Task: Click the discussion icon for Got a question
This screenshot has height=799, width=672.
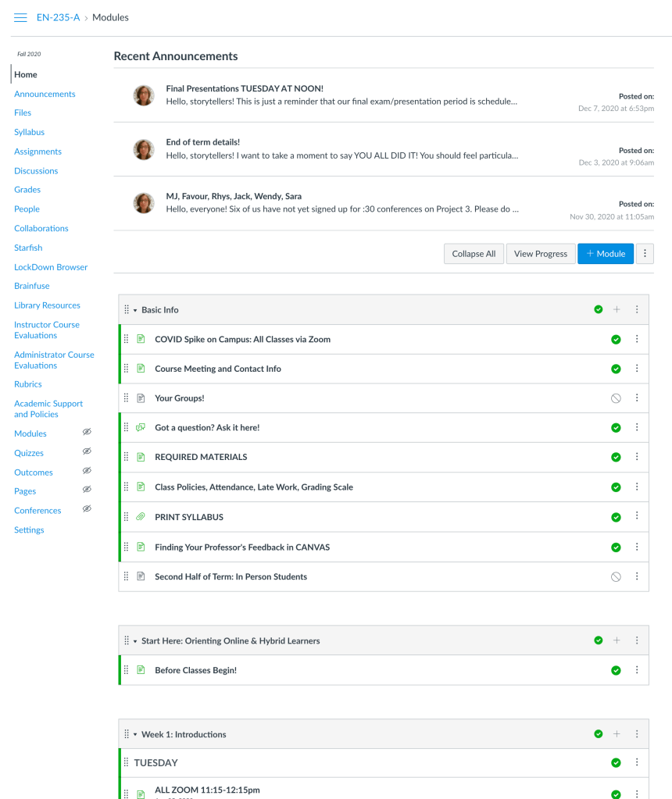Action: coord(141,427)
